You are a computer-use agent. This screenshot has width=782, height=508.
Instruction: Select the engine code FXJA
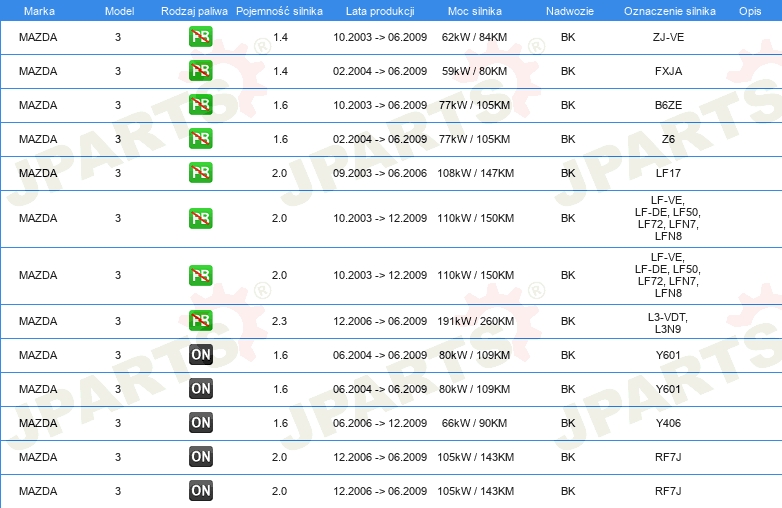tap(668, 71)
